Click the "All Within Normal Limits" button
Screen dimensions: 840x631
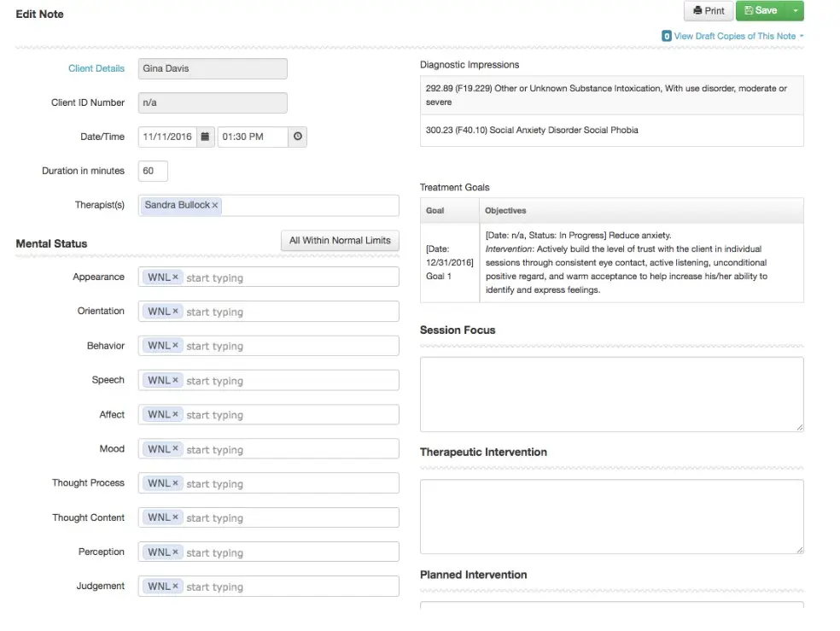tap(340, 241)
